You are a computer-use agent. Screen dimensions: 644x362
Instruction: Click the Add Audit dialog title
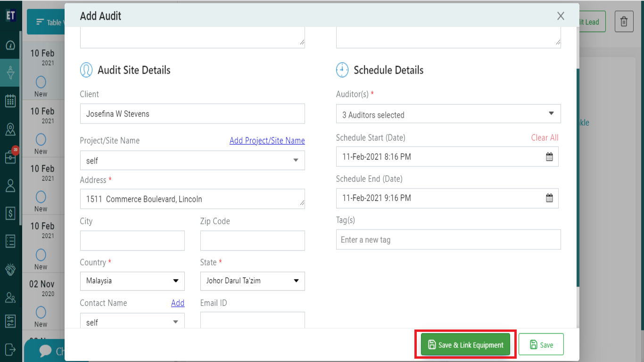[100, 16]
